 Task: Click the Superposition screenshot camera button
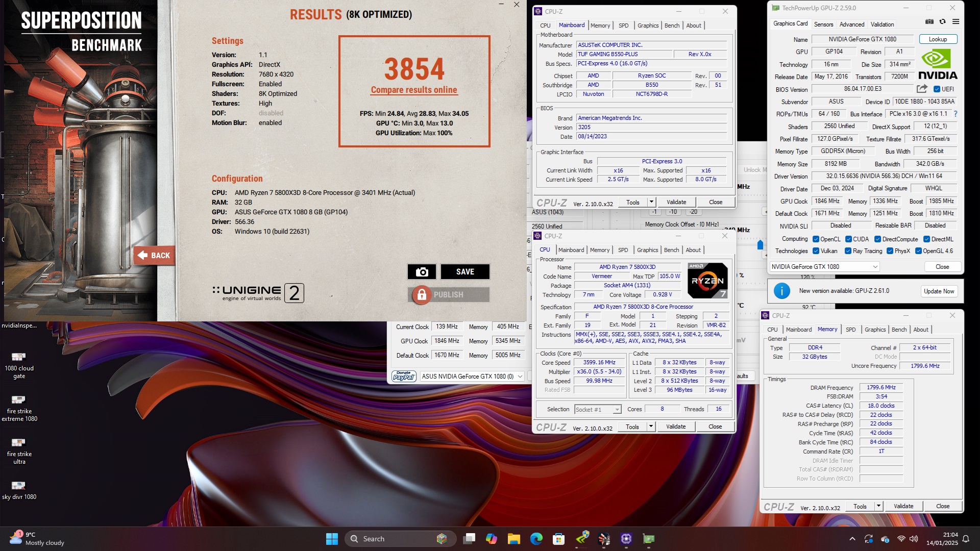click(x=422, y=272)
